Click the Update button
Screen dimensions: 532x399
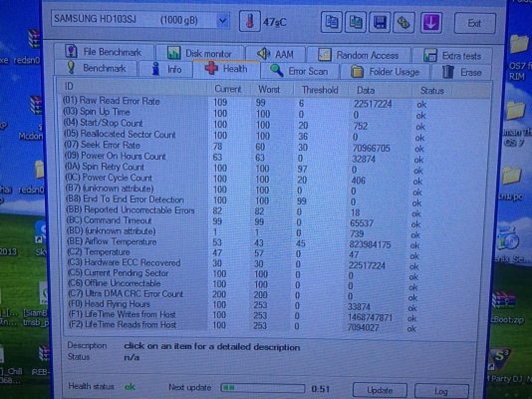pos(380,391)
